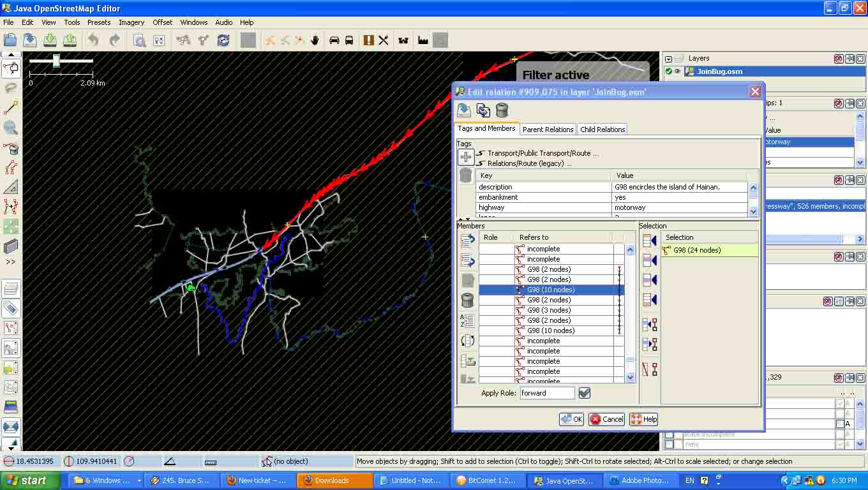Add a new tag with plus icon
Viewport: 868px width, 490px height.
466,157
